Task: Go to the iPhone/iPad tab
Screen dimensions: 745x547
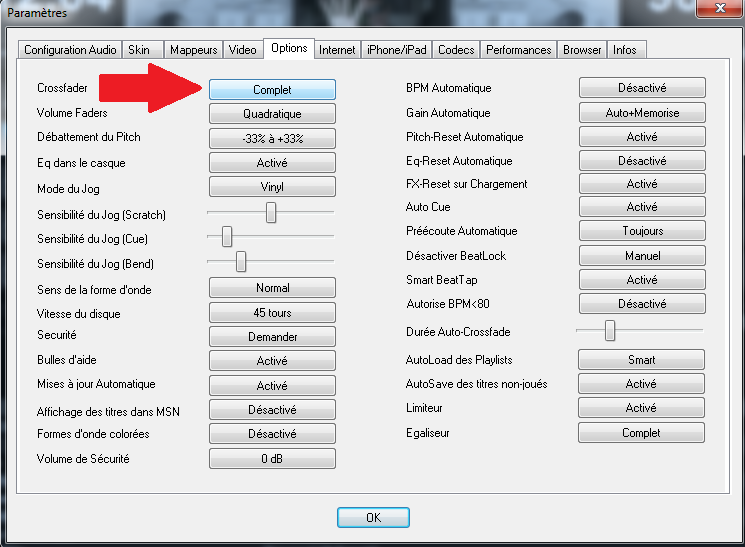Action: (397, 50)
